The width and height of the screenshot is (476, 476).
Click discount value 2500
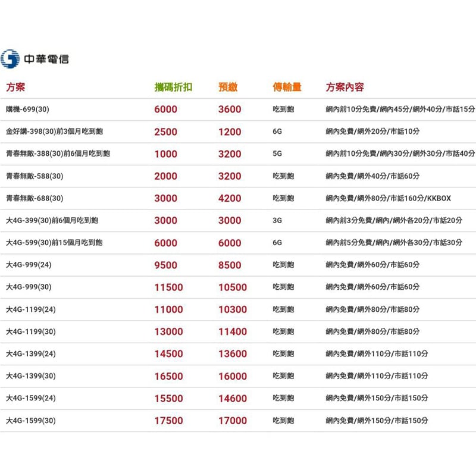[x=166, y=131]
